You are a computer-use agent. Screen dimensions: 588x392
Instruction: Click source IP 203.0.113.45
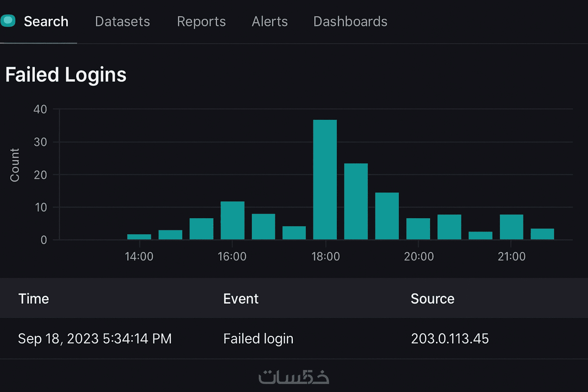click(450, 338)
